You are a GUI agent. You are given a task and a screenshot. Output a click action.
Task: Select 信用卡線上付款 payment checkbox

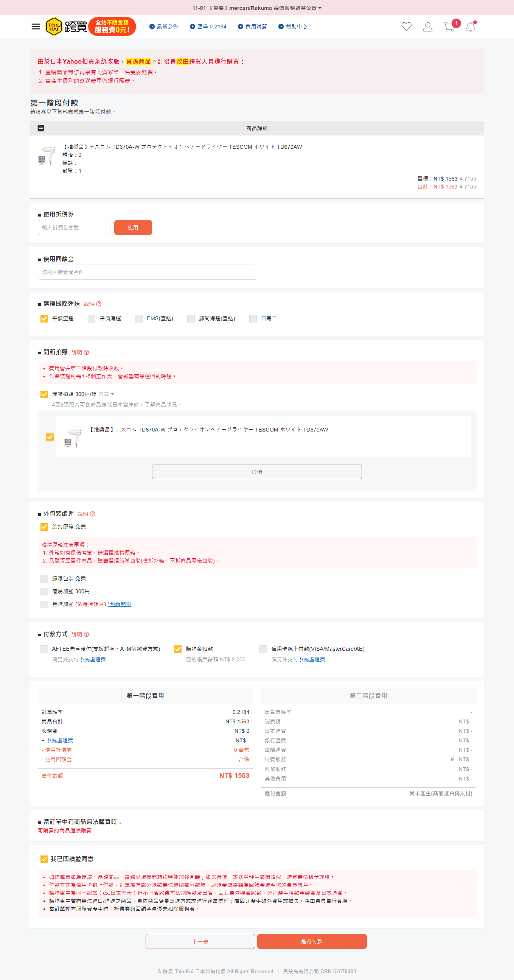(263, 649)
